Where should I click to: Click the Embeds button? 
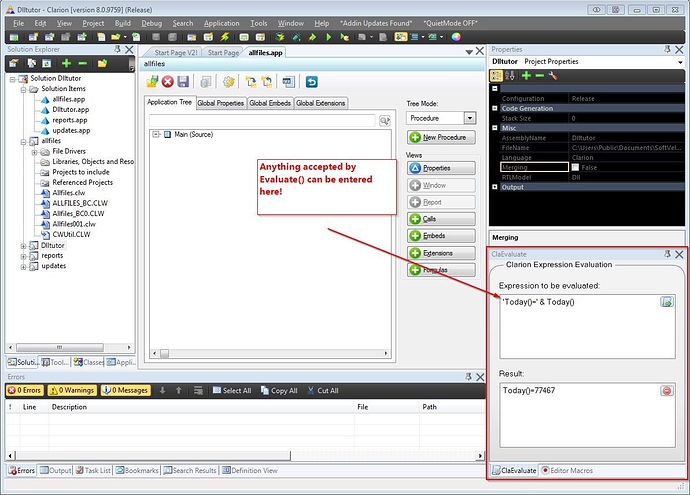click(x=441, y=236)
